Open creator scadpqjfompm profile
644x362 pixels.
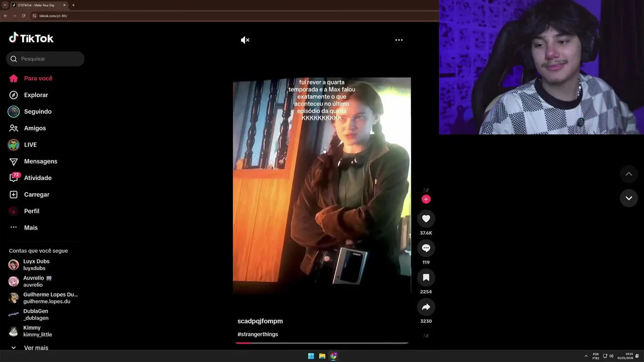point(260,321)
